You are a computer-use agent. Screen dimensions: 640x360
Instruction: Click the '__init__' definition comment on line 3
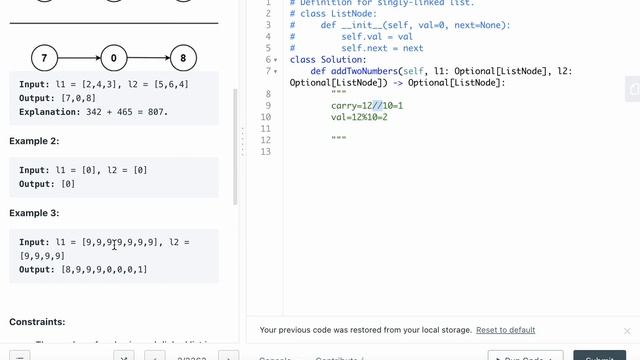[x=400, y=25]
